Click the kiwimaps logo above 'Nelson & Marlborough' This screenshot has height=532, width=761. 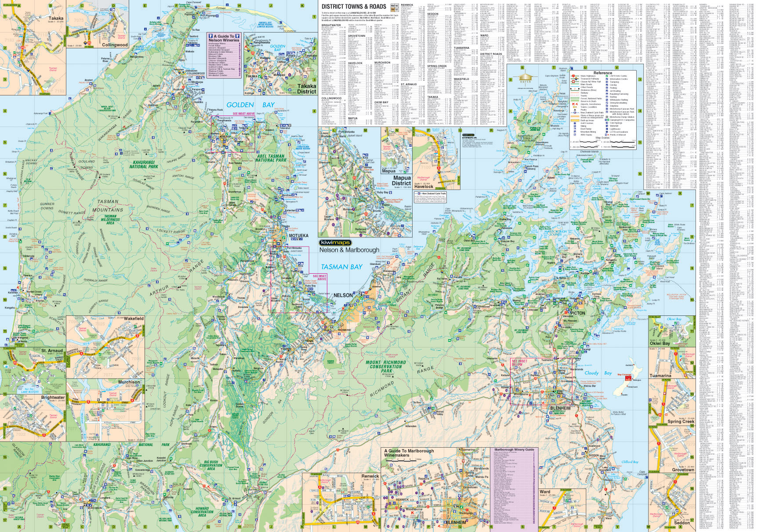335,243
